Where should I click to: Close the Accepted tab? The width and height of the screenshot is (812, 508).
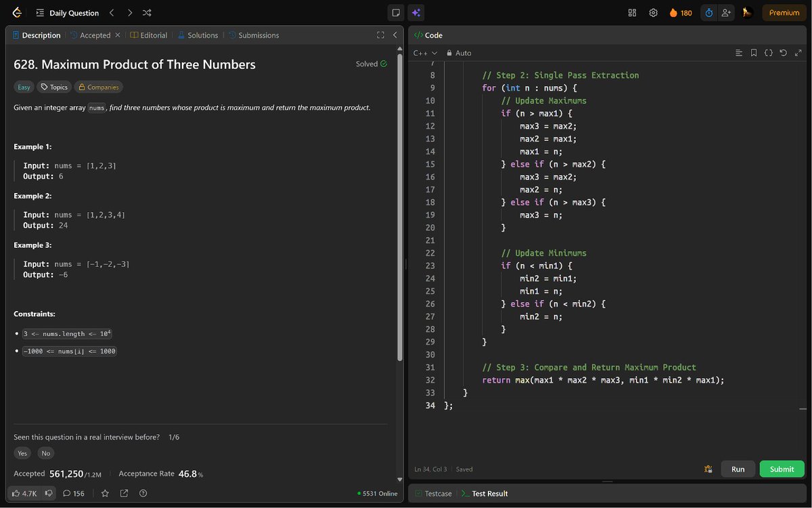(x=118, y=35)
